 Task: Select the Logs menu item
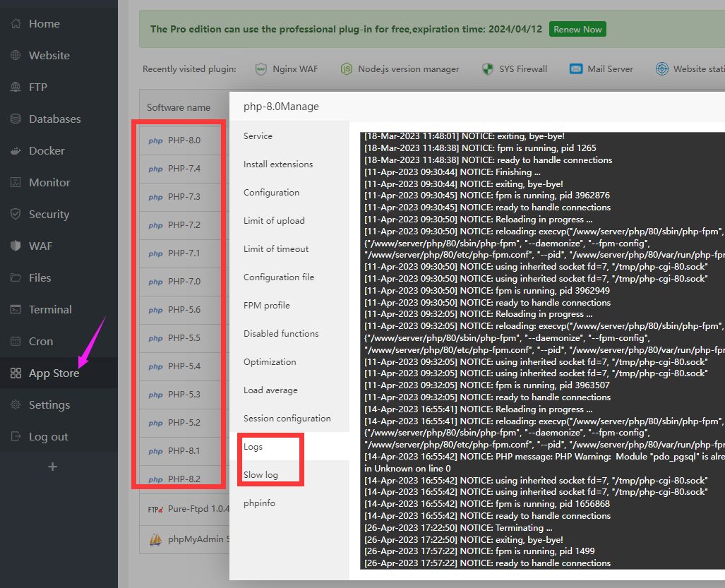click(252, 446)
